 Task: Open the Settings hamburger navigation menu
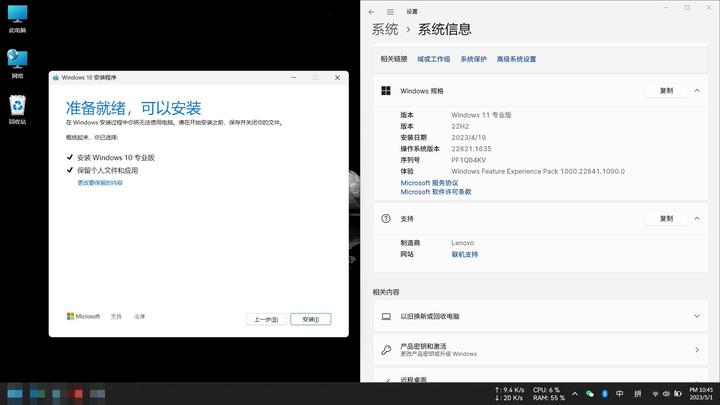tap(390, 12)
